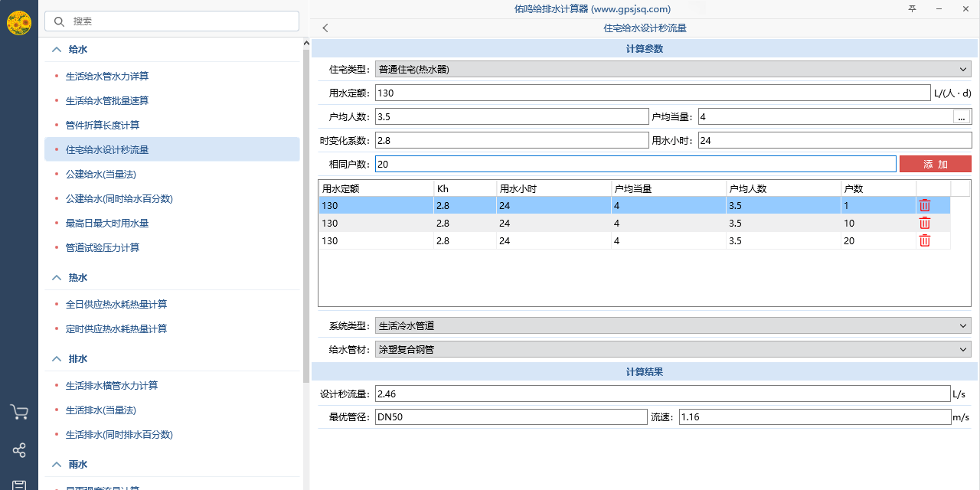This screenshot has height=490, width=980.
Task: Click the red 添加 button
Action: (x=935, y=164)
